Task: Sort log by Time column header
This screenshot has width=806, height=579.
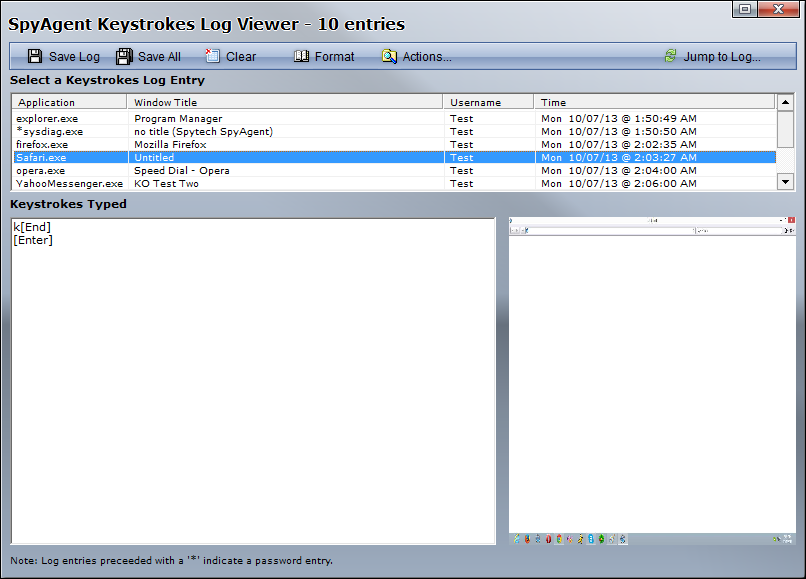Action: (654, 102)
